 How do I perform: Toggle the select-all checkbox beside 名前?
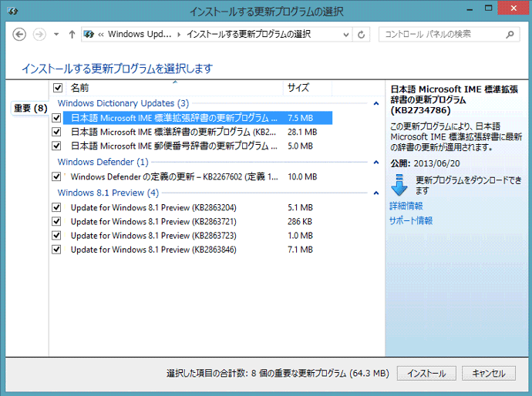[58, 88]
